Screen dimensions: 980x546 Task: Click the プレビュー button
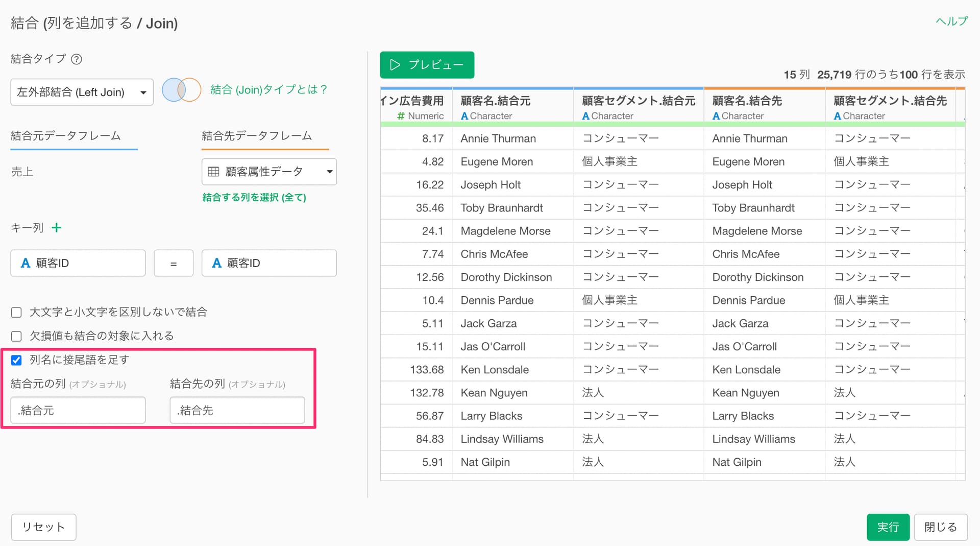[427, 65]
